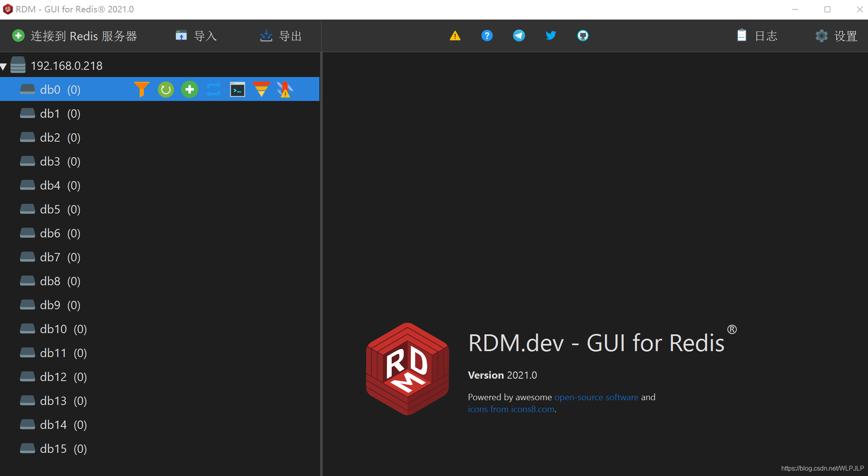Select the db15 database

click(x=53, y=448)
